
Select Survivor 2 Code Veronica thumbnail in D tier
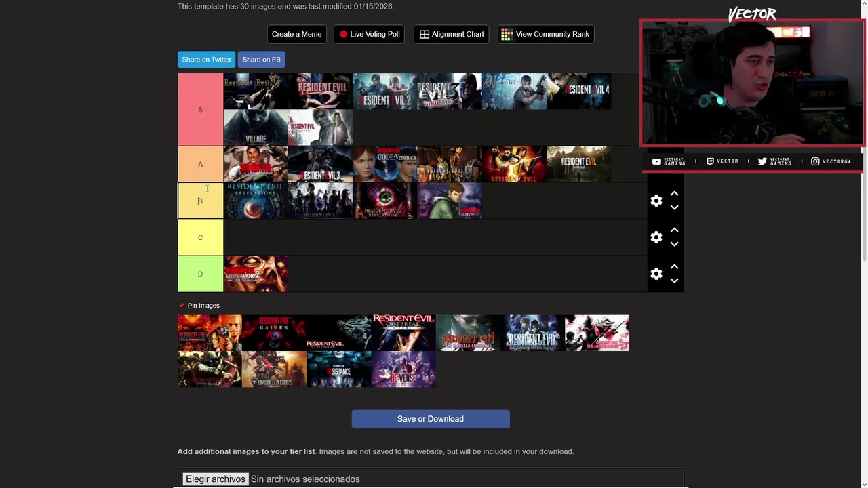(x=256, y=274)
